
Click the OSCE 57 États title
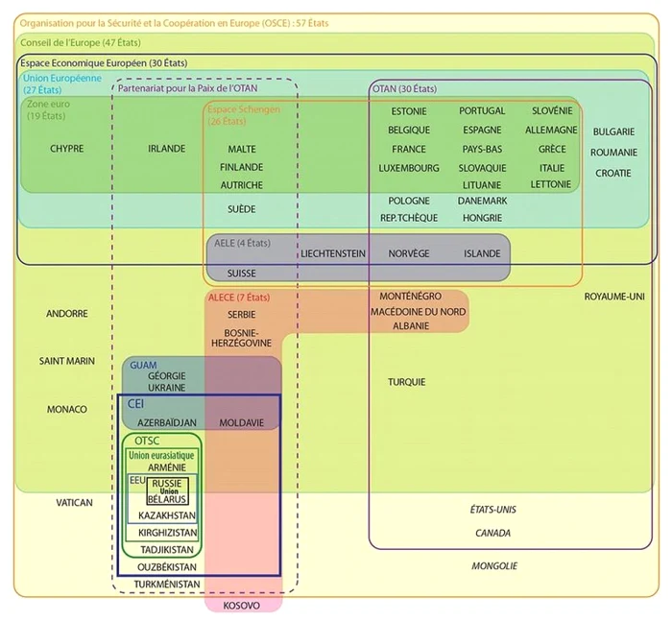[x=175, y=23]
